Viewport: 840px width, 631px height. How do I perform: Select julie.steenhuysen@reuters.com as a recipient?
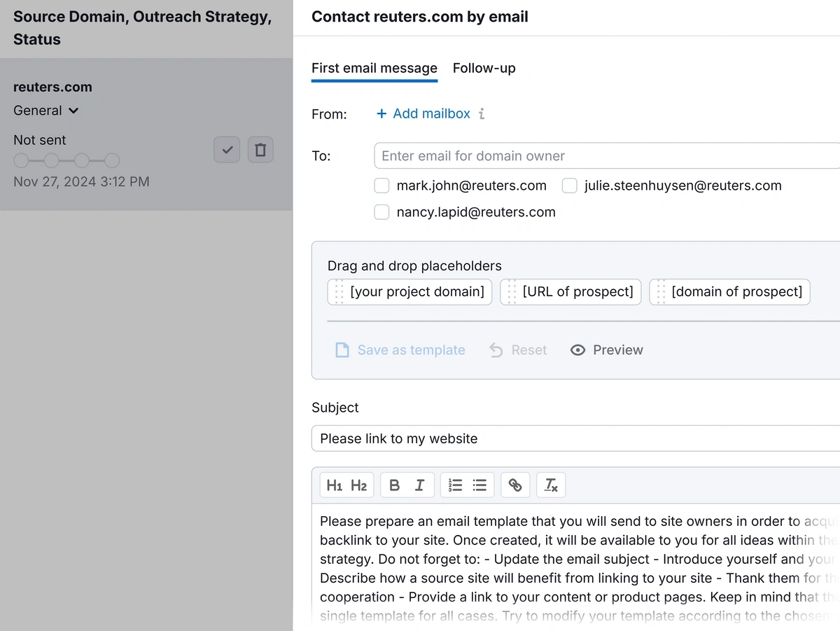(569, 186)
